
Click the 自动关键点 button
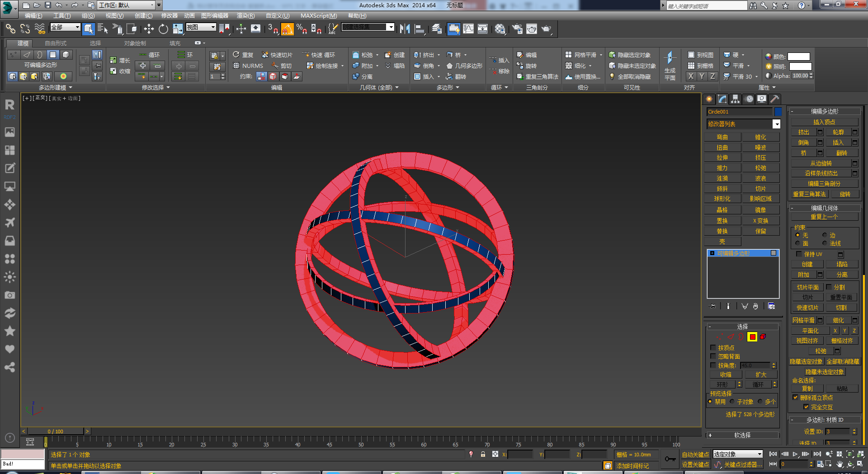695,455
